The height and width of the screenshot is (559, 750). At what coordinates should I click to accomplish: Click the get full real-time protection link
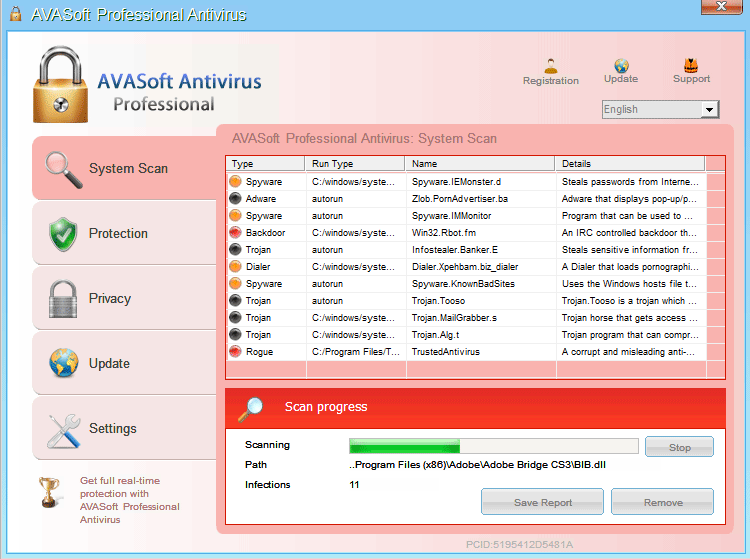[129, 500]
